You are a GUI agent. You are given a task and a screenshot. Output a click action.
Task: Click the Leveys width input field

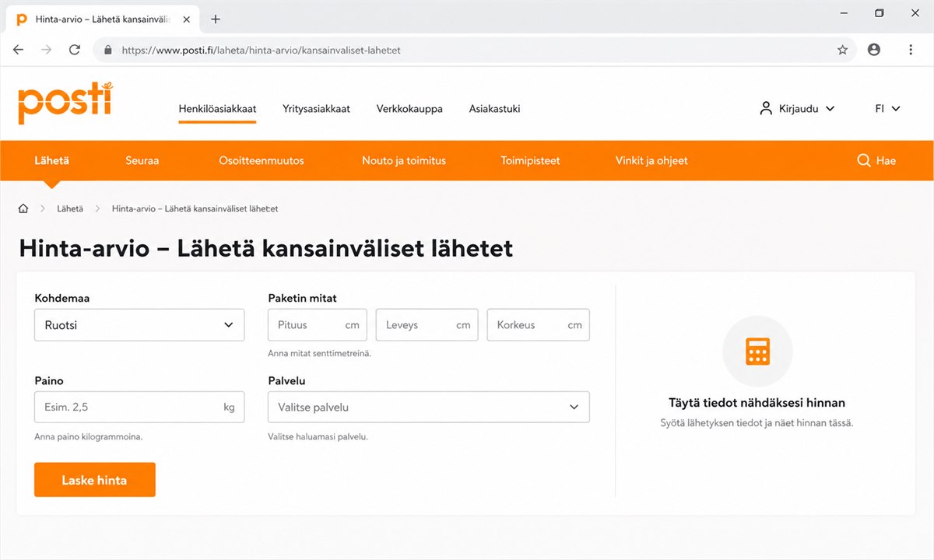pos(427,325)
